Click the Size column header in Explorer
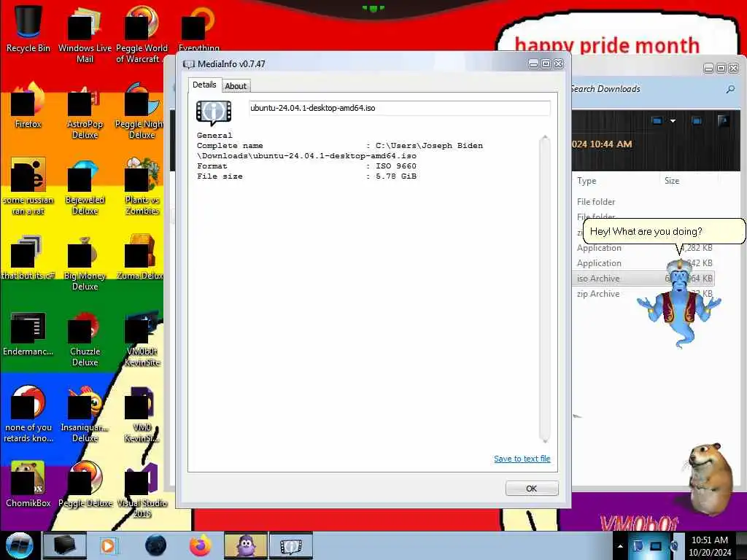Viewport: 747px width, 560px height. (672, 181)
